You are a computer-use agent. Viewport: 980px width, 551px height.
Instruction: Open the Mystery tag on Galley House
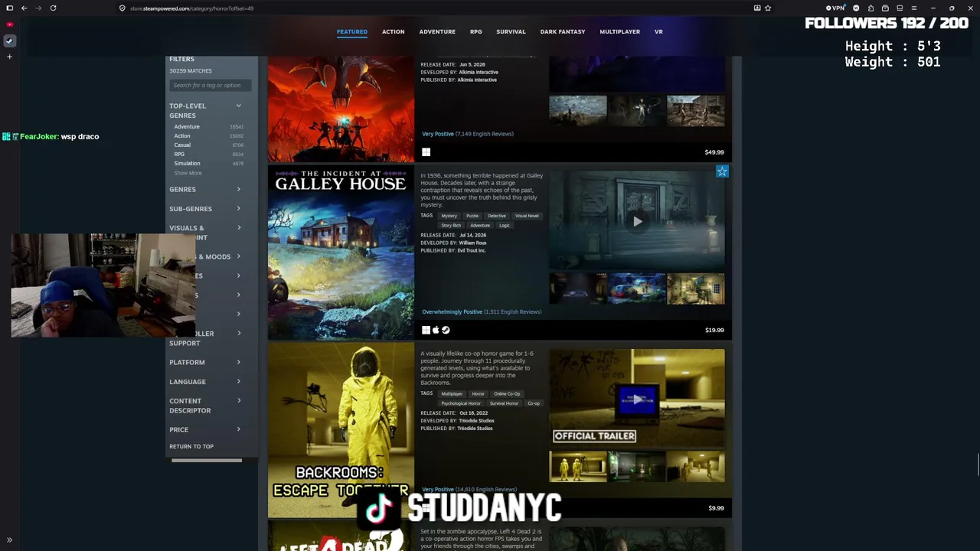click(449, 216)
